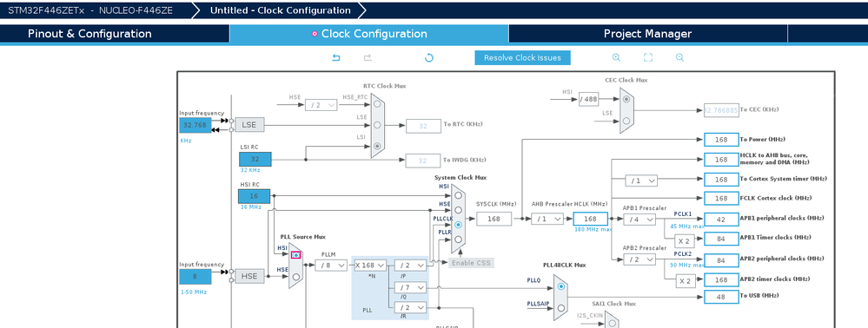Select PLLQ in PLL48CLK Mux
Image resolution: width=868 pixels, height=328 pixels.
click(x=561, y=286)
